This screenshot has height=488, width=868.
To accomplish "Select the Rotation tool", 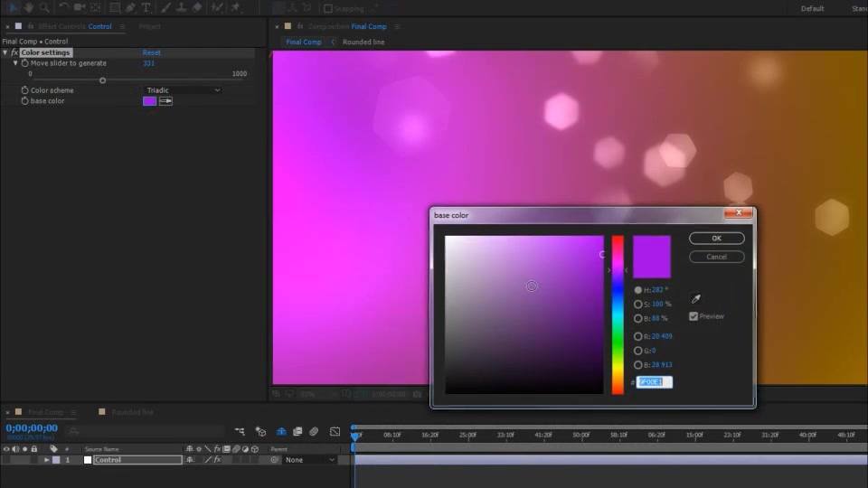I will [x=63, y=7].
